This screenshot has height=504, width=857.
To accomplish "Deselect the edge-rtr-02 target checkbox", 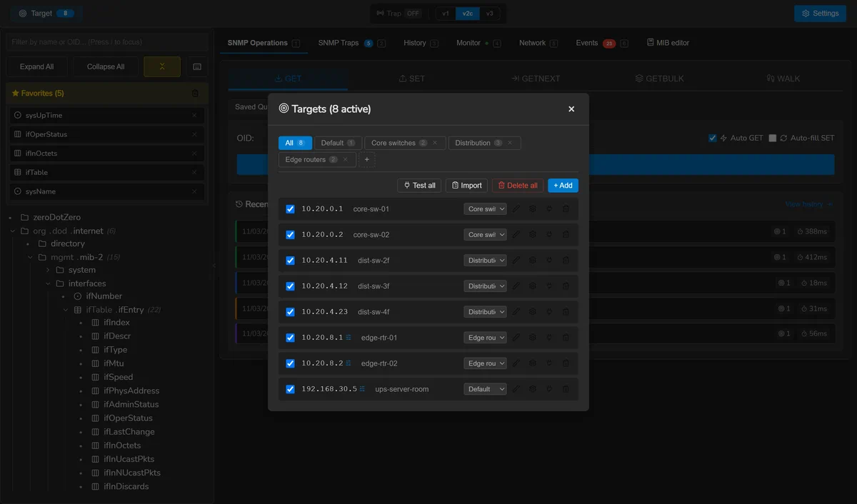I will tap(290, 363).
